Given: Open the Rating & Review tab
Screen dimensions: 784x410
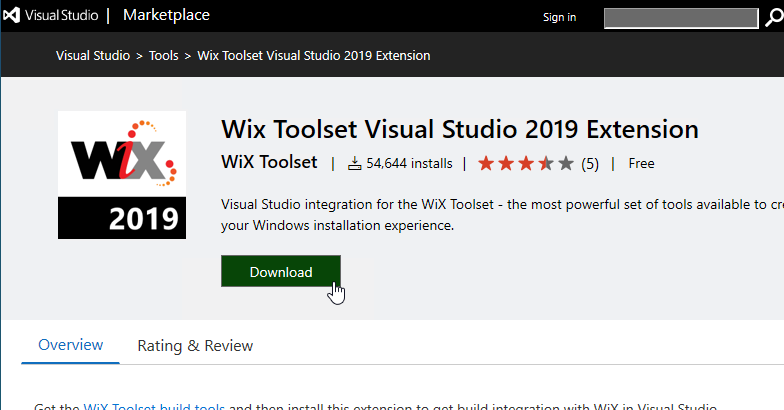Looking at the screenshot, I should pos(195,346).
